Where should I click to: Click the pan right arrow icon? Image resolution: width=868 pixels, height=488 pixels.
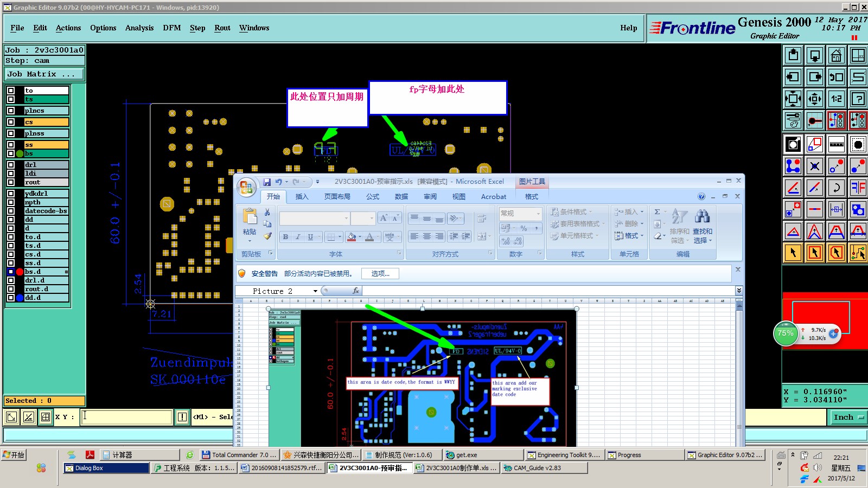click(x=815, y=77)
